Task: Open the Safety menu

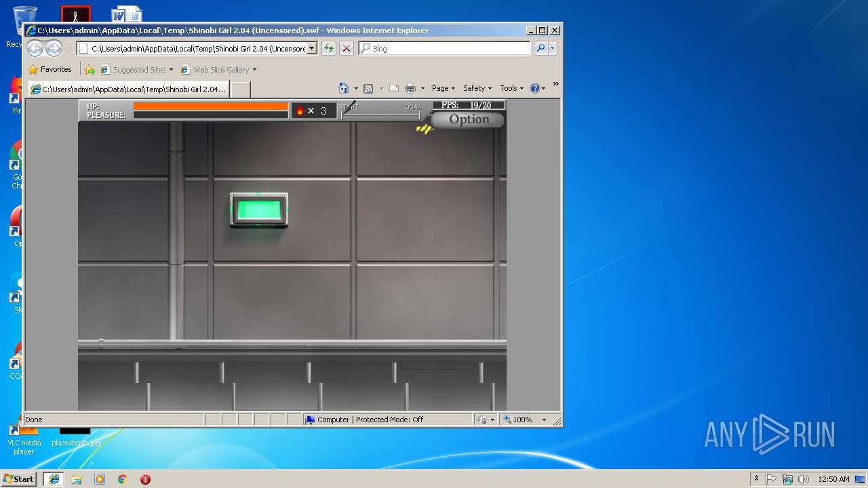Action: click(477, 88)
